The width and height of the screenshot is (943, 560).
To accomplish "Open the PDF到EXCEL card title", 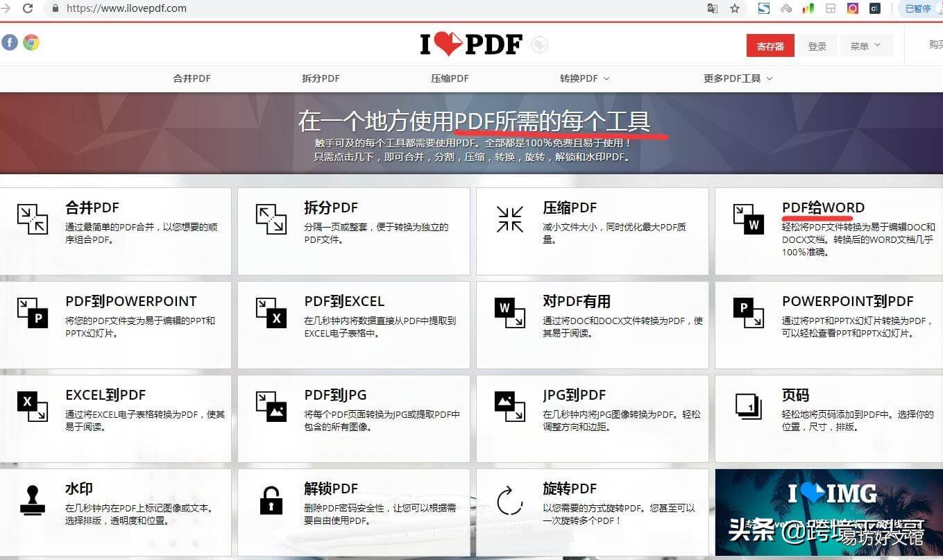I will coord(344,301).
